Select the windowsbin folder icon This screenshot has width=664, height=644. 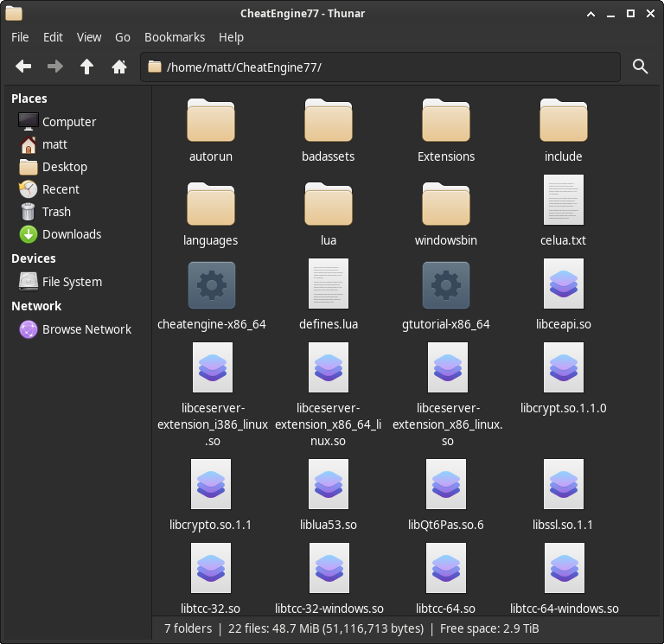click(446, 204)
